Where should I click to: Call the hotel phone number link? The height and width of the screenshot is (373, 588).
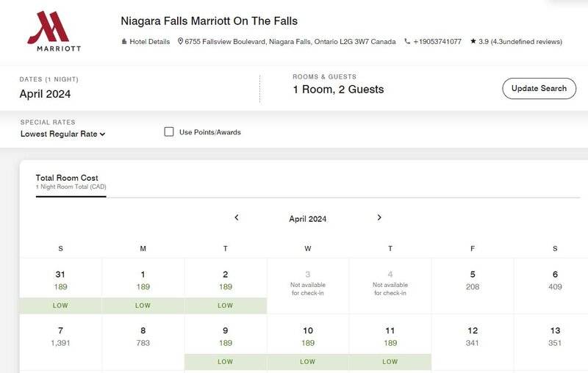pyautogui.click(x=437, y=42)
